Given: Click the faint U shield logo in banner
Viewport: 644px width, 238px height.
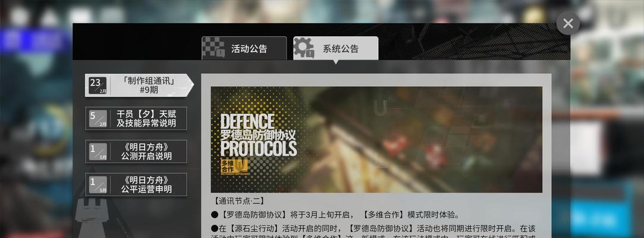Looking at the screenshot, I should coord(381,107).
